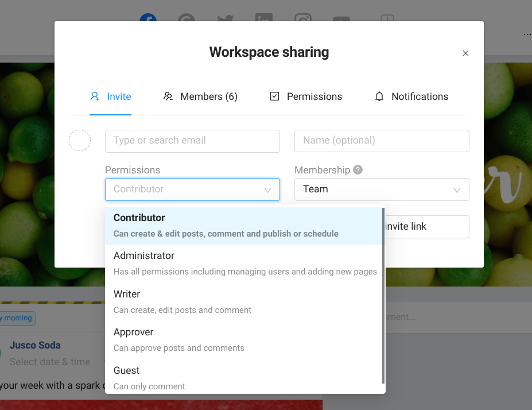Click the LinkedIn icon in top bar
Viewport: 532px width, 410px height.
pyautogui.click(x=264, y=17)
